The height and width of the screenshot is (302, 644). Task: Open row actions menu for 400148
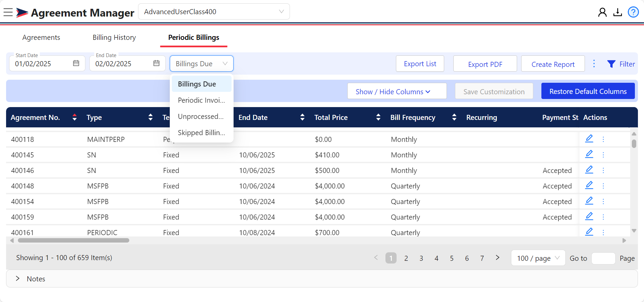[603, 186]
